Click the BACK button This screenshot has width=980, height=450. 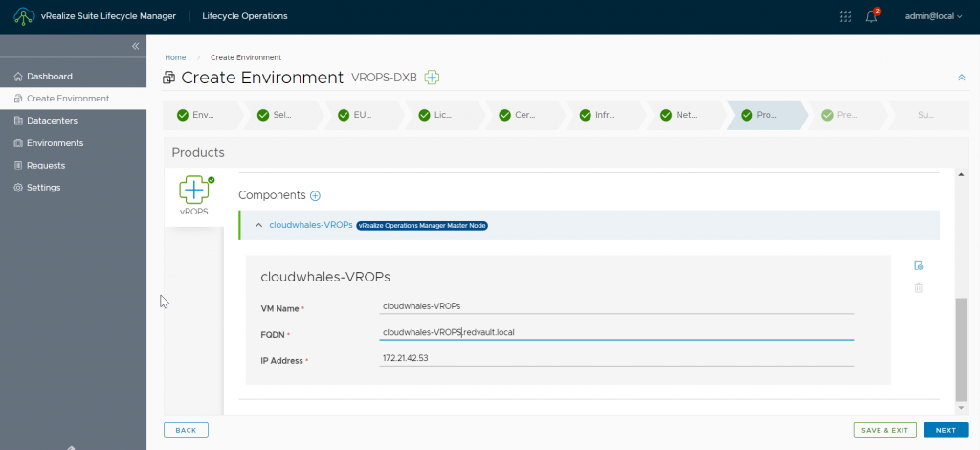coord(186,430)
